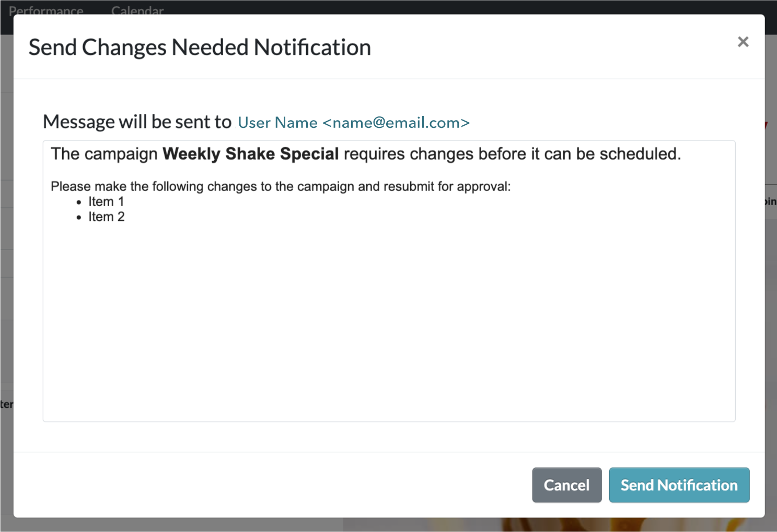Click the Message will be sent to label

(137, 122)
